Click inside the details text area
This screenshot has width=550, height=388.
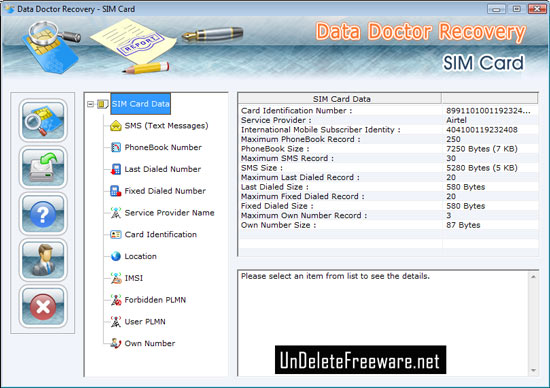[383, 323]
